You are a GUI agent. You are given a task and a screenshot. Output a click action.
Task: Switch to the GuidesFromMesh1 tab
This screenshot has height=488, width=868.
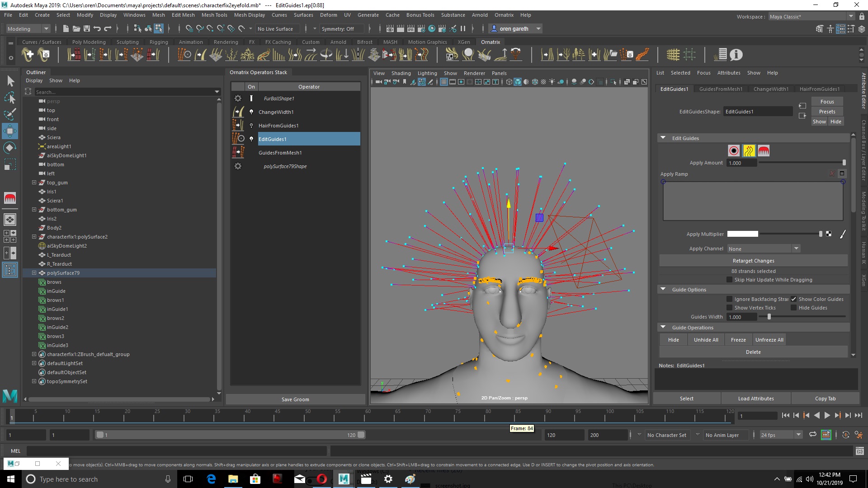(x=721, y=89)
